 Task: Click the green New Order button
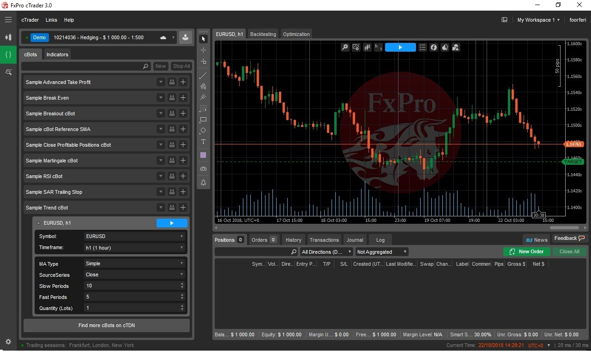click(526, 251)
